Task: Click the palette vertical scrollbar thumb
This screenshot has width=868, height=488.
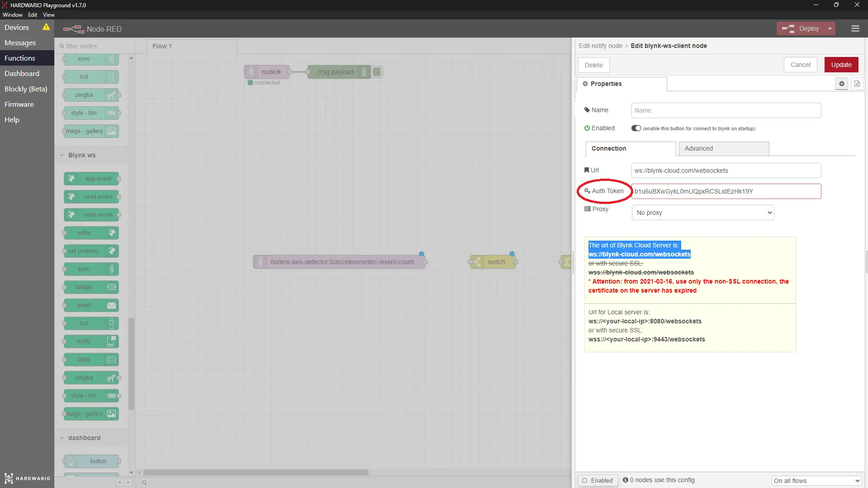Action: [x=131, y=364]
